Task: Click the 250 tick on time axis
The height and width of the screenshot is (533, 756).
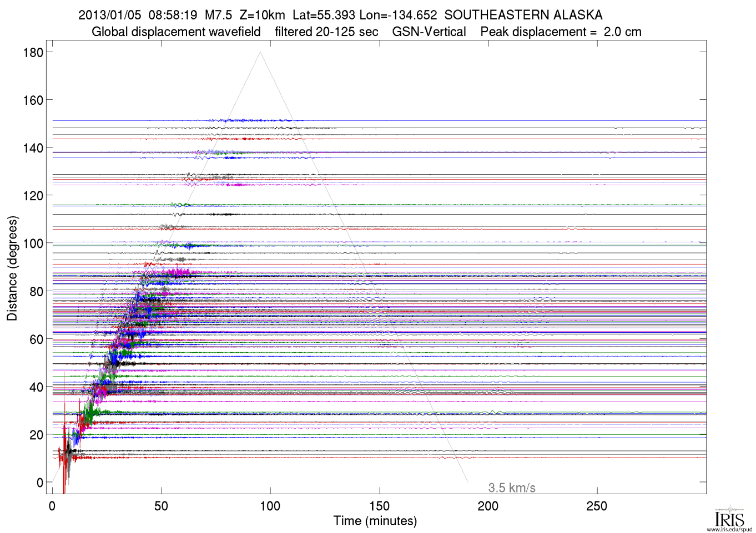Action: (597, 506)
